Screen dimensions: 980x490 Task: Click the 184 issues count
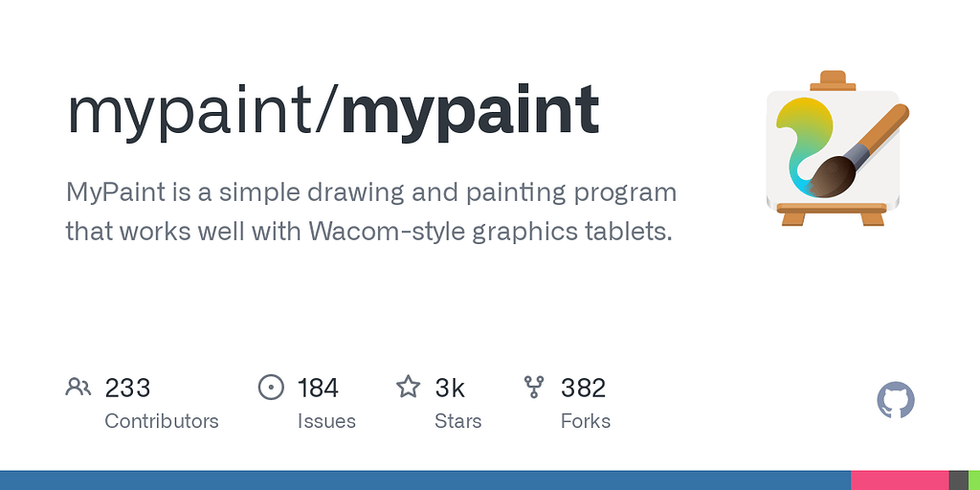(318, 388)
